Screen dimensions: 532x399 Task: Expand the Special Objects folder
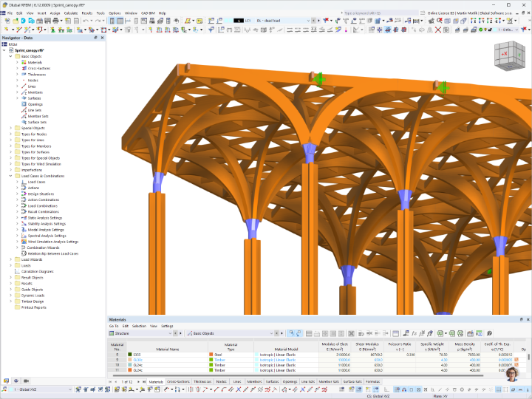coord(10,128)
